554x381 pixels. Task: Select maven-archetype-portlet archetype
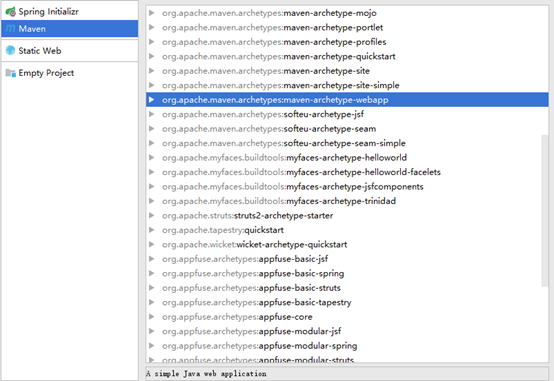(x=272, y=28)
